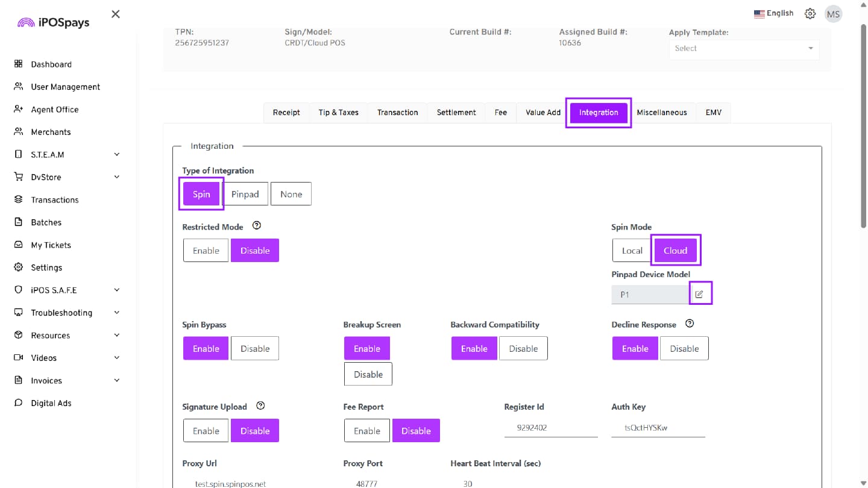Viewport: 868px width, 488px height.
Task: Set Spin Mode to Local
Action: (632, 251)
